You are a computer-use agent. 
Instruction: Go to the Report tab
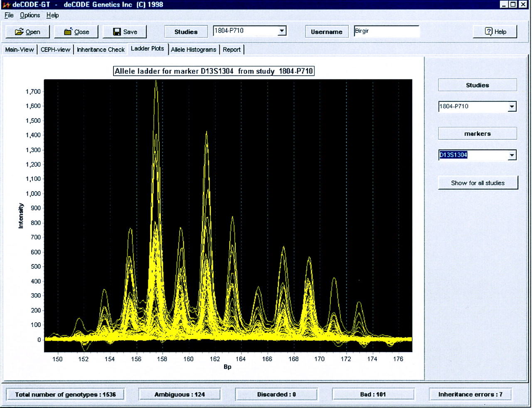(232, 49)
